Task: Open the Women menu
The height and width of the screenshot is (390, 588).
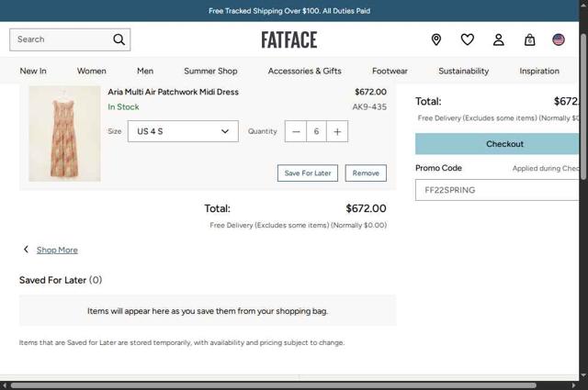Action: pyautogui.click(x=92, y=71)
